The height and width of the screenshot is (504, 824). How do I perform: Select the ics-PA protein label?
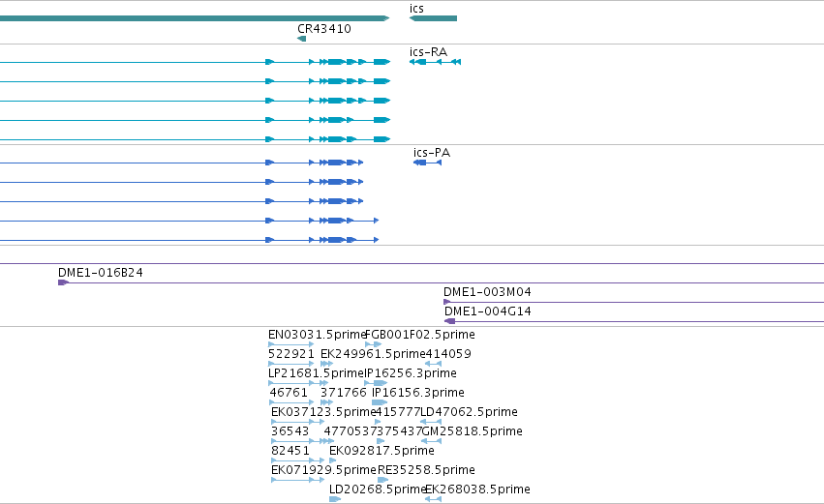[x=432, y=153]
